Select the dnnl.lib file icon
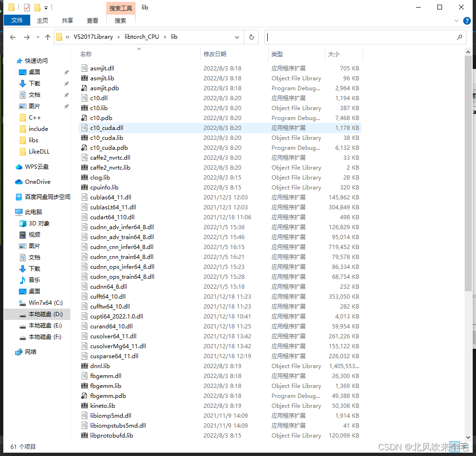476x456 pixels. pyautogui.click(x=85, y=366)
